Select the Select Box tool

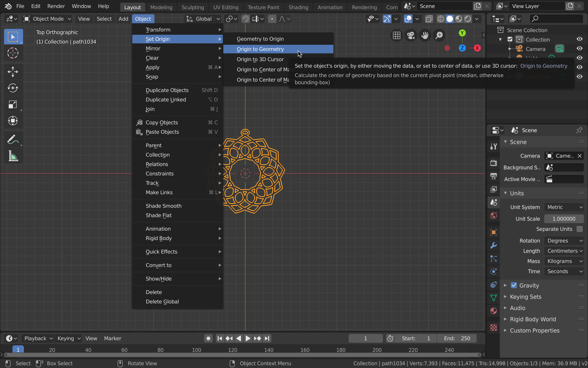13,37
